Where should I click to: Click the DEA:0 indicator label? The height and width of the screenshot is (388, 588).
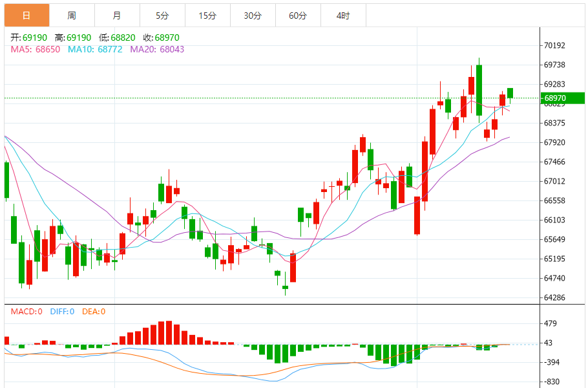pyautogui.click(x=94, y=312)
